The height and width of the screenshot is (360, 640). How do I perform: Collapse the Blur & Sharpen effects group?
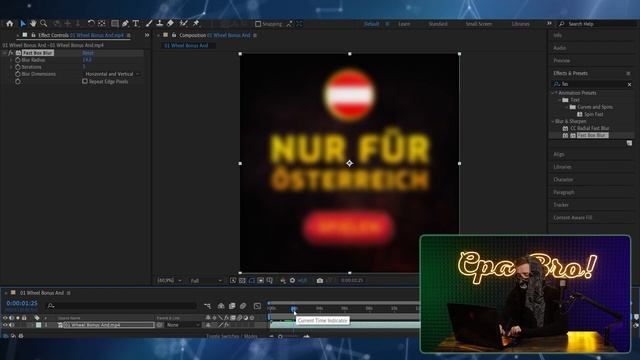click(x=553, y=121)
